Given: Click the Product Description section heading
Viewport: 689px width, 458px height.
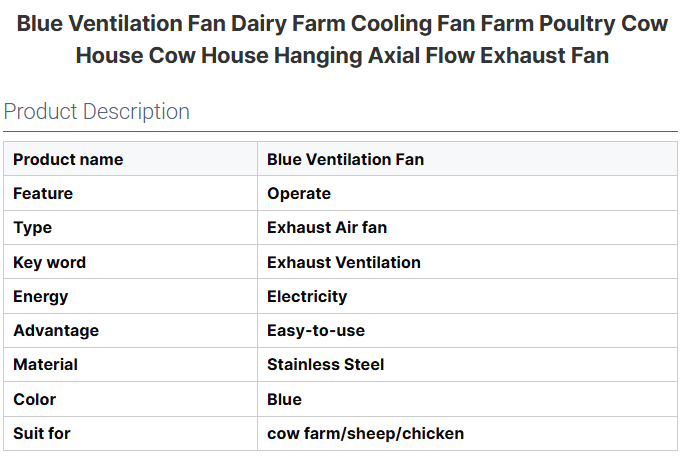Looking at the screenshot, I should 97,111.
